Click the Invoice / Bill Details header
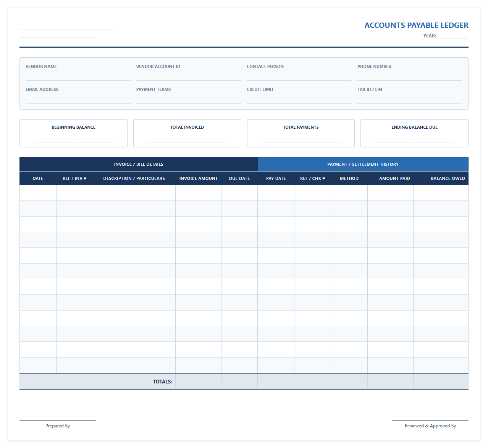Screen dimensions: 488x448 [139, 164]
